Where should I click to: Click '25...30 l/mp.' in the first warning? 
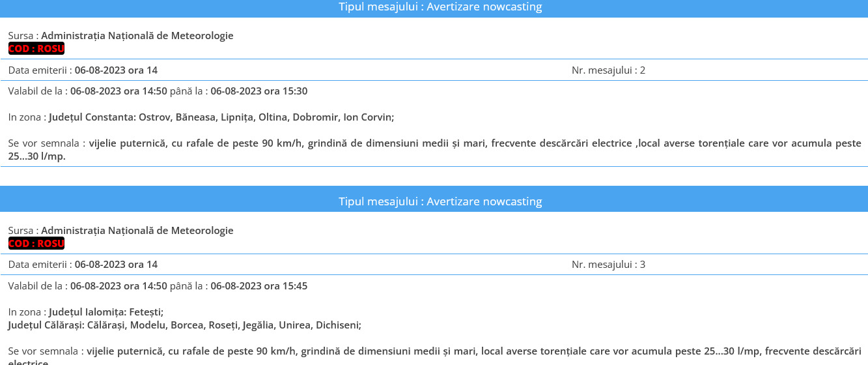[37, 156]
